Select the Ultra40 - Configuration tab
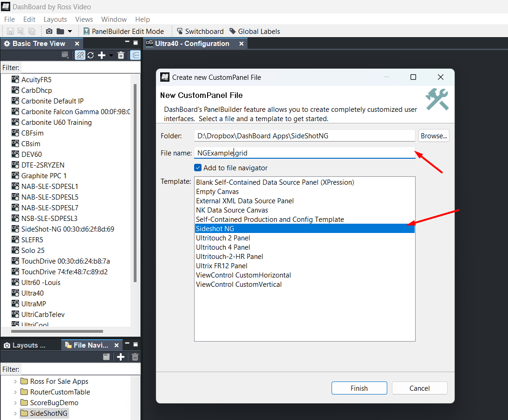Viewport: 508px width, 420px height. tap(192, 44)
